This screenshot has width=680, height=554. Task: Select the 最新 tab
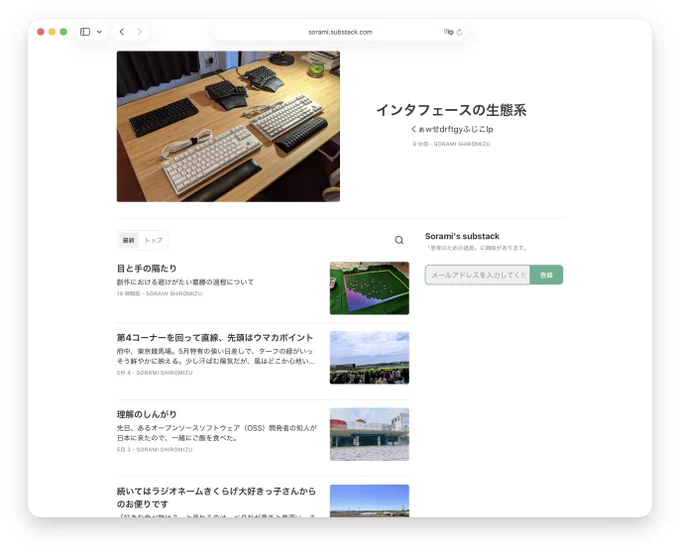(128, 240)
